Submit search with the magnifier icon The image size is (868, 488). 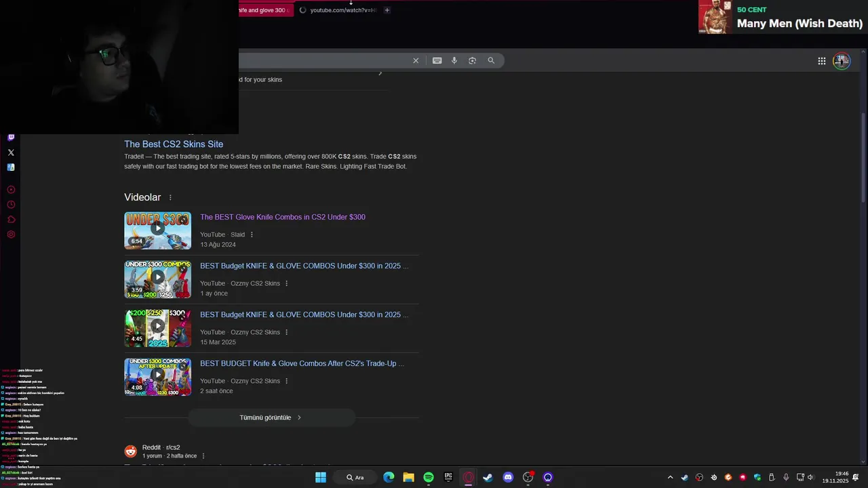[x=491, y=60]
